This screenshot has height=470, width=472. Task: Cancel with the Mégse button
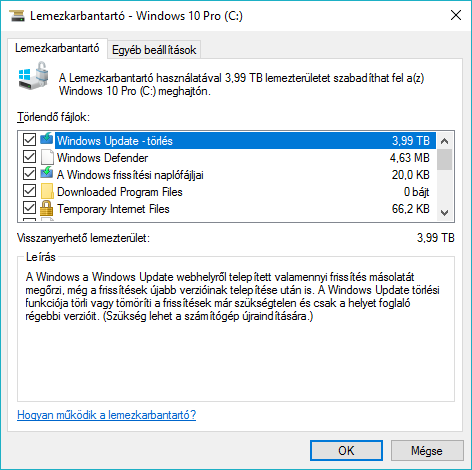(427, 451)
